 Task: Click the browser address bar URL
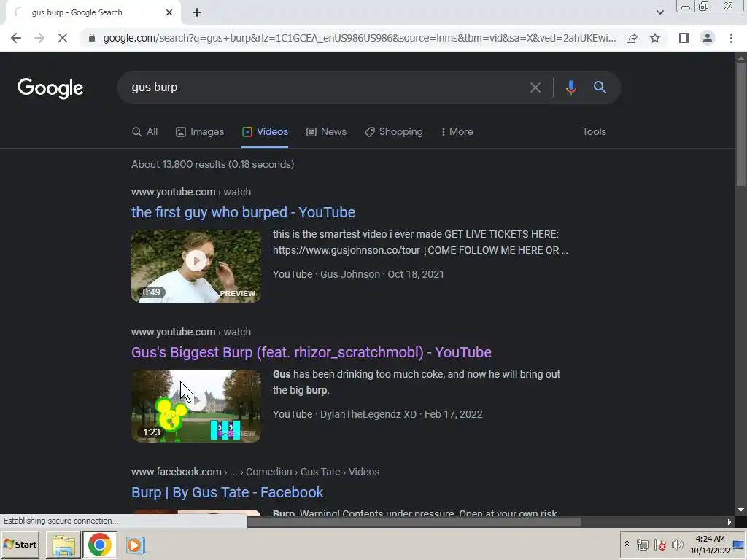point(360,38)
